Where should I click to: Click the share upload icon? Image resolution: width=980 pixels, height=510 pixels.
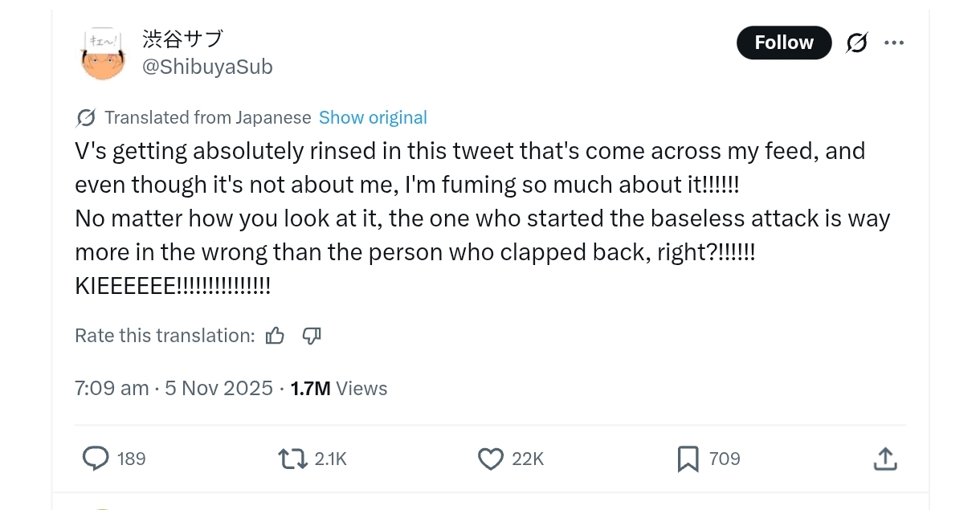tap(884, 459)
